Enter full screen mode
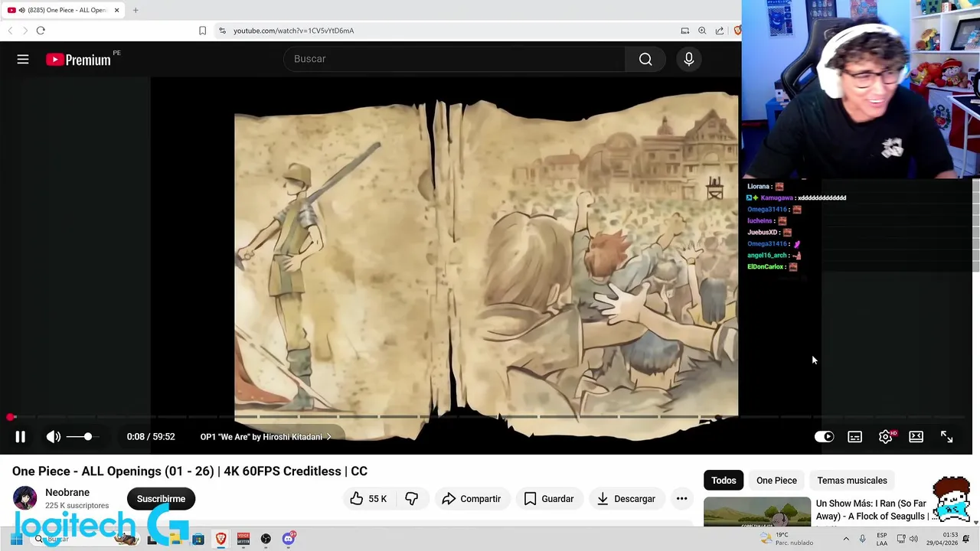This screenshot has width=980, height=551. (x=946, y=436)
